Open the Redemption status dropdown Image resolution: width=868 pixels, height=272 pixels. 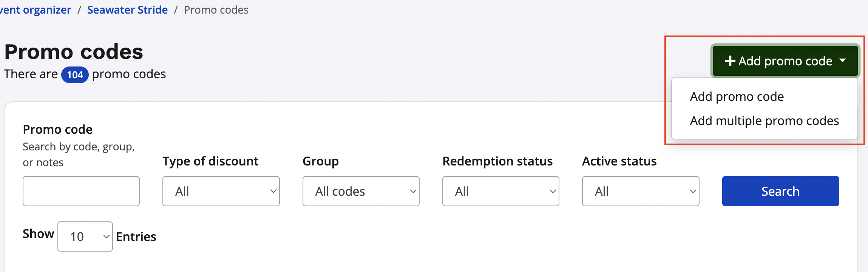[x=500, y=191]
